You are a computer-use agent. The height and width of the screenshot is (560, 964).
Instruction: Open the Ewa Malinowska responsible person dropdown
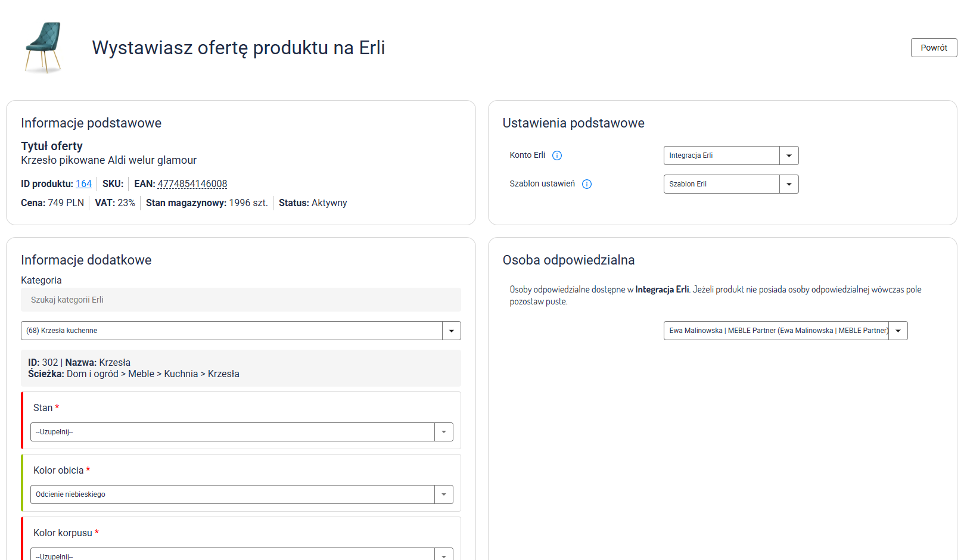[776, 331]
